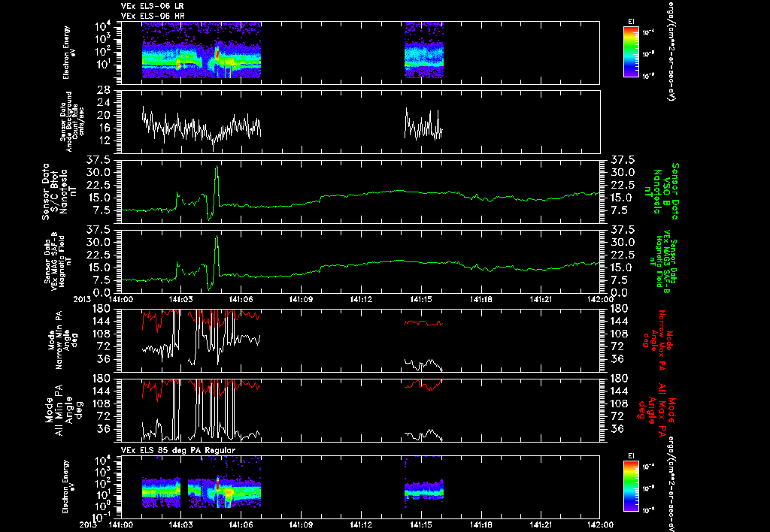Click the 'Mode Narrow Min PA Angle' label
The height and width of the screenshot is (532, 770).
[63, 340]
